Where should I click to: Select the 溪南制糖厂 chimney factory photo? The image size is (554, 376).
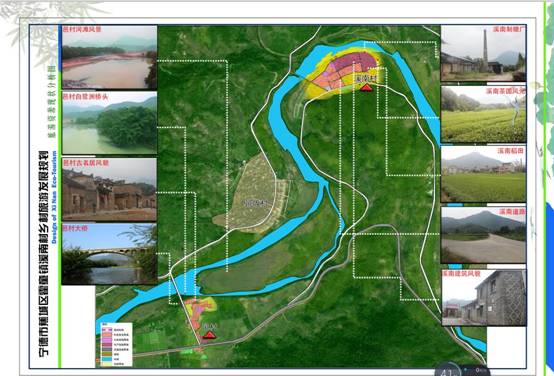point(483,53)
